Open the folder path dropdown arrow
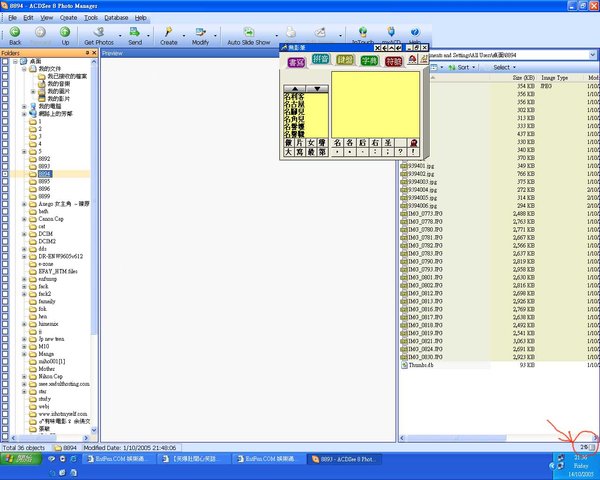 point(592,55)
